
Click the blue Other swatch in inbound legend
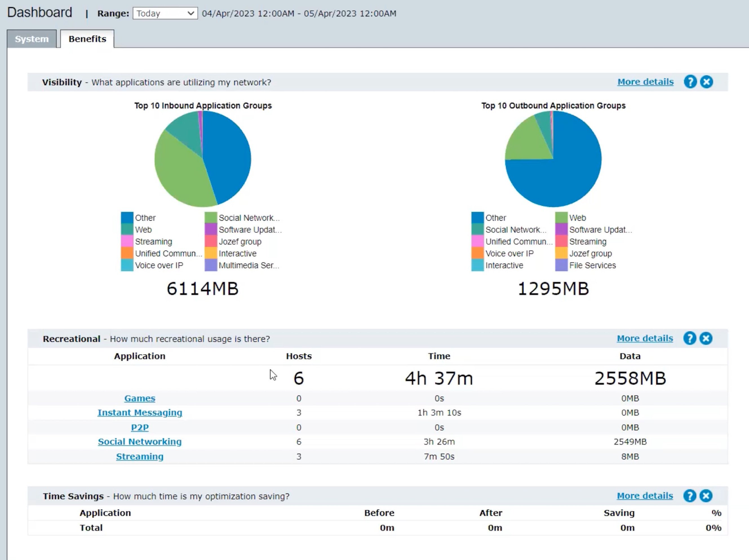[127, 218]
